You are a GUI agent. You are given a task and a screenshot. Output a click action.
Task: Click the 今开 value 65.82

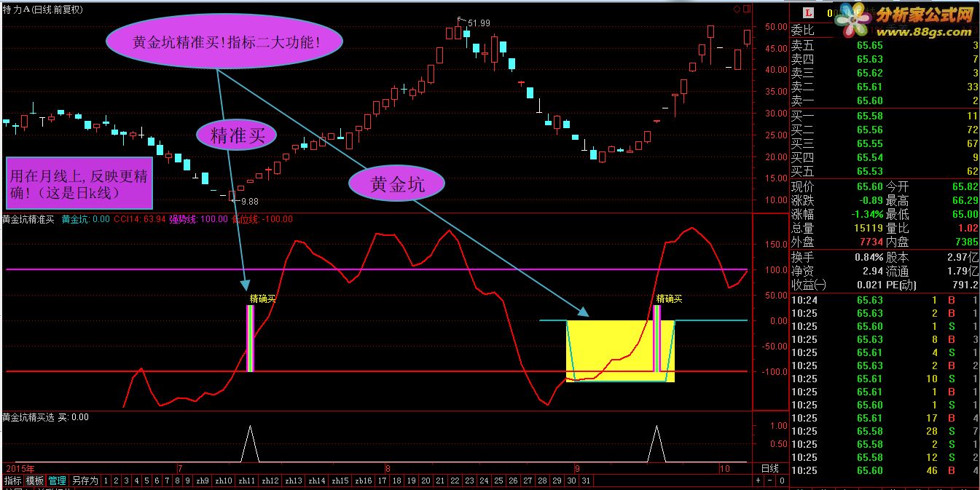(x=965, y=186)
